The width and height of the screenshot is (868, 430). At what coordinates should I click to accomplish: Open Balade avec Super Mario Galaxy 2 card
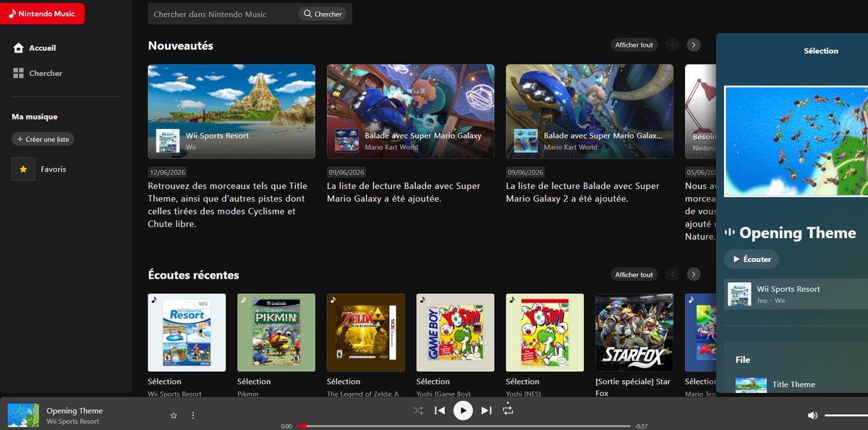tap(590, 111)
